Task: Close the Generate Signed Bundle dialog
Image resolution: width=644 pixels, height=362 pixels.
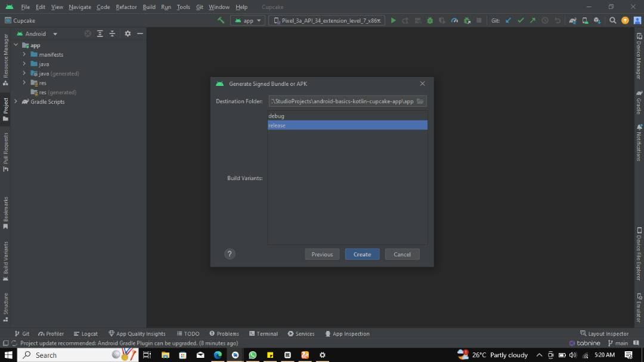Action: 422,83
